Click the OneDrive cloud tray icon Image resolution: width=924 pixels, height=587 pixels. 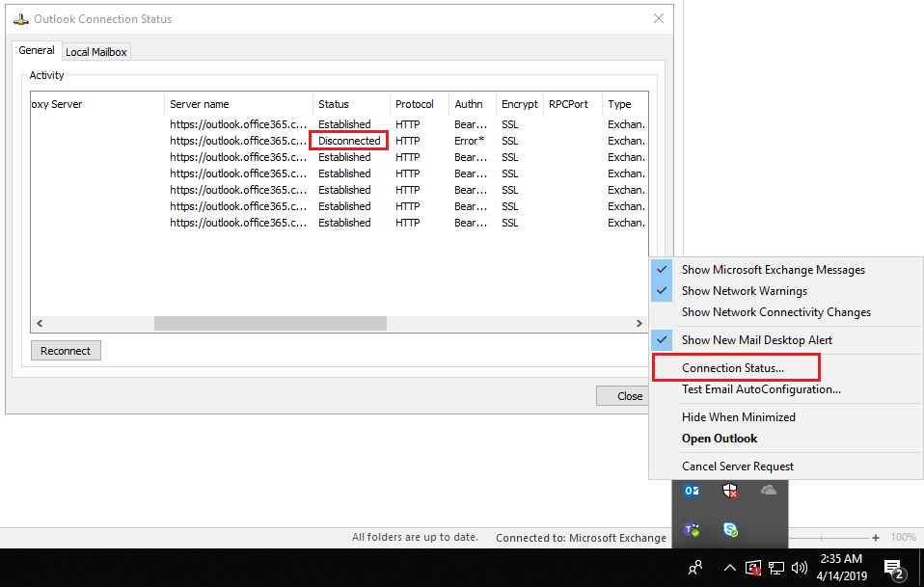tap(768, 490)
